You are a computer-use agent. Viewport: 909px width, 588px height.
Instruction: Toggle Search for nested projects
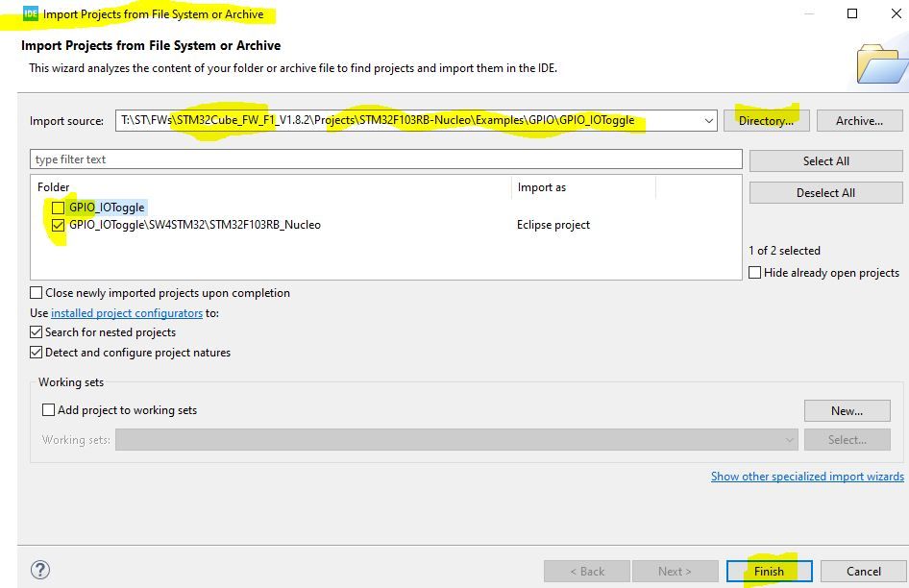(x=36, y=332)
